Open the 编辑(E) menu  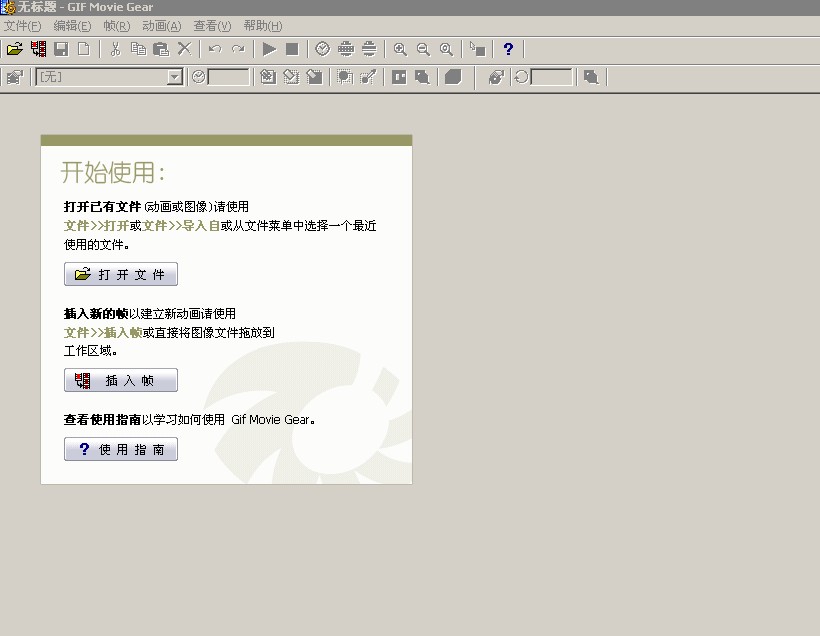[x=72, y=26]
